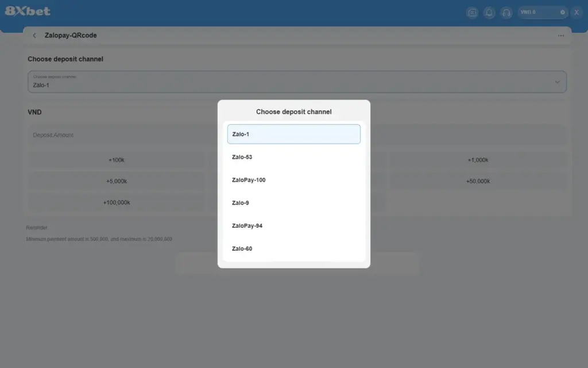Pick Zalo-60 deposit channel
The height and width of the screenshot is (368, 588).
coord(293,248)
